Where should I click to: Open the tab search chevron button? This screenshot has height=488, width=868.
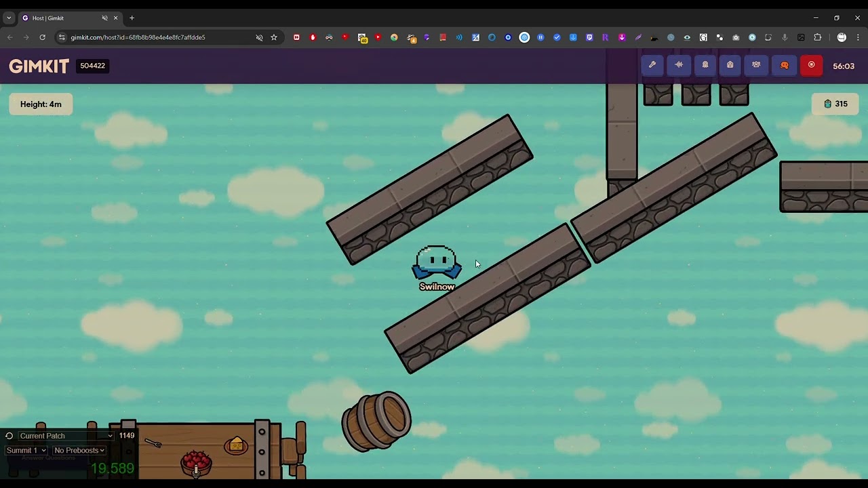(9, 18)
